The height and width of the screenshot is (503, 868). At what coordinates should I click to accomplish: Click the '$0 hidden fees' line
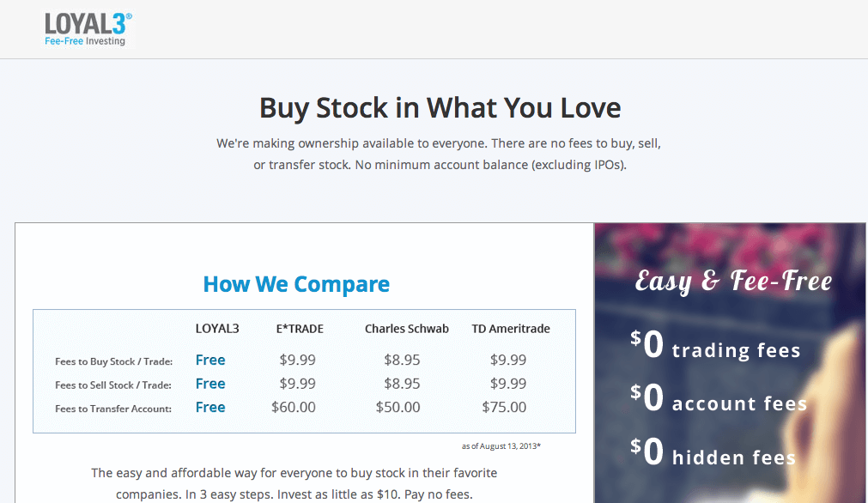713,455
